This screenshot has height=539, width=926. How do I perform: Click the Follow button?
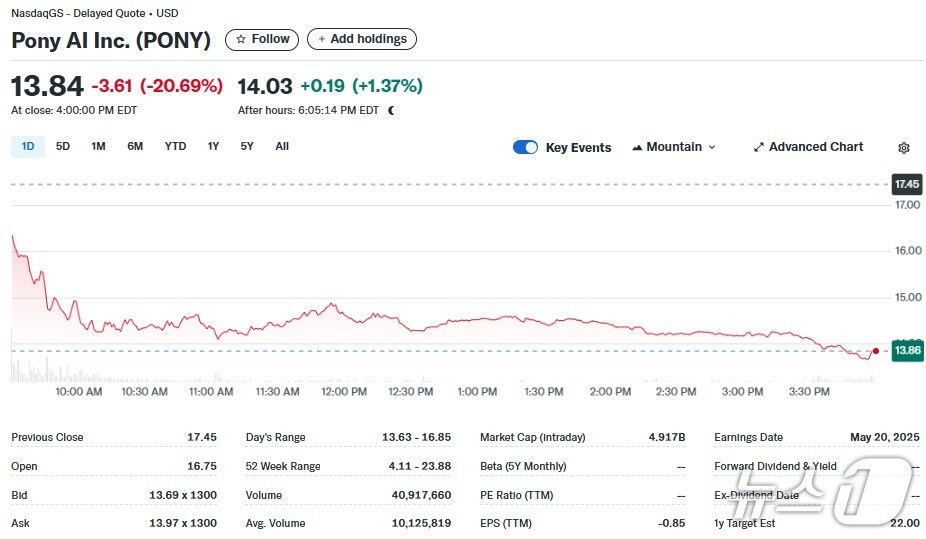pos(262,39)
